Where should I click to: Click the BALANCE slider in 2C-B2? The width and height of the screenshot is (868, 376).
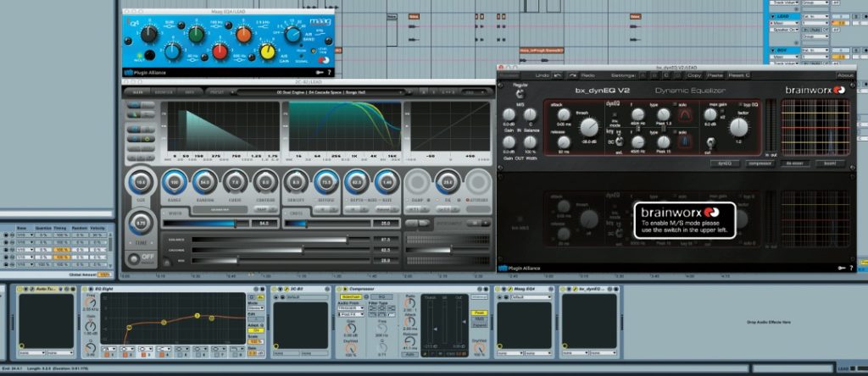pyautogui.click(x=281, y=240)
